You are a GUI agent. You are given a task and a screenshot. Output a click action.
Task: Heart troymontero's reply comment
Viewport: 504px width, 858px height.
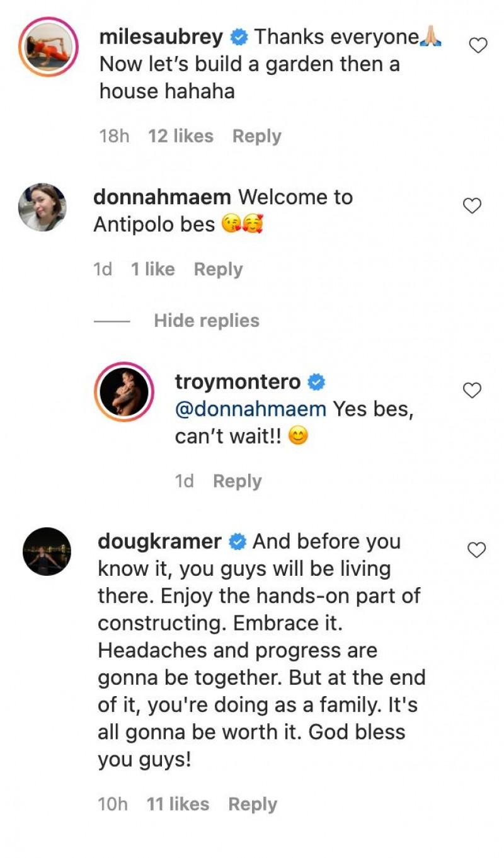472,391
